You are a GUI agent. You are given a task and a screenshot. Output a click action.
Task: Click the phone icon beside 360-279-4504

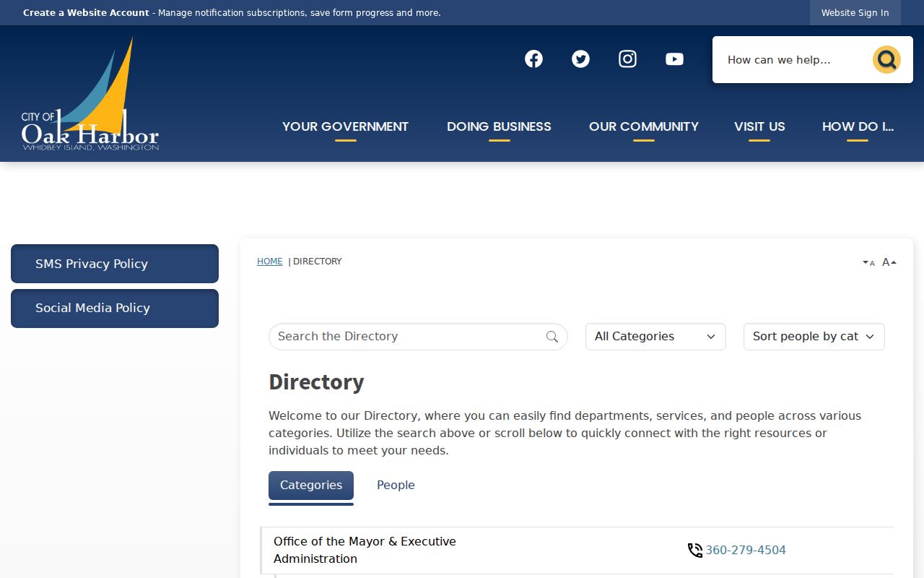[694, 551]
